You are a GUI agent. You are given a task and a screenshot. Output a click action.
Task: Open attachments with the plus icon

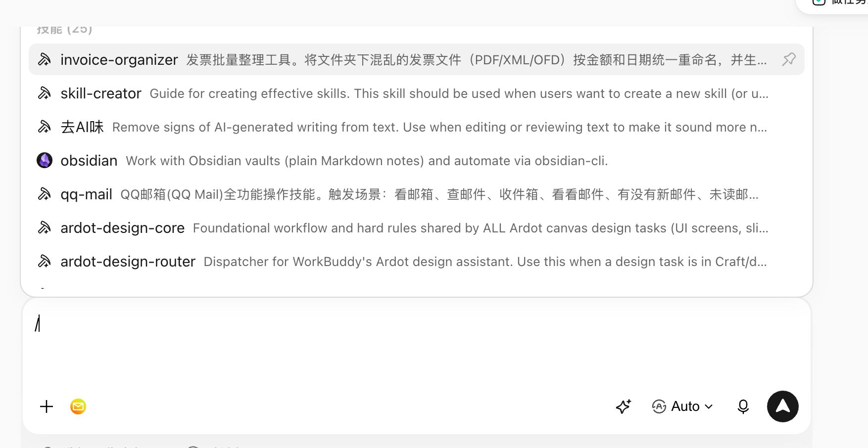pos(47,406)
